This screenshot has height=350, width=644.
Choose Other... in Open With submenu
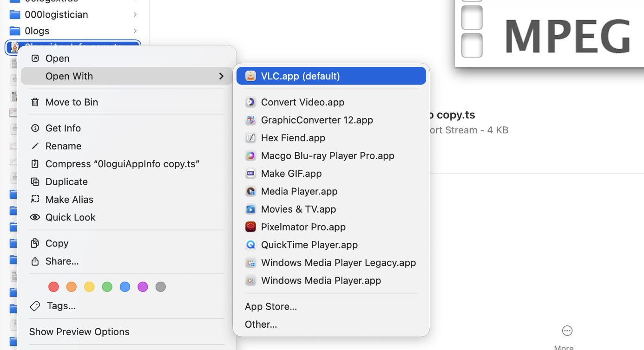tap(331, 324)
